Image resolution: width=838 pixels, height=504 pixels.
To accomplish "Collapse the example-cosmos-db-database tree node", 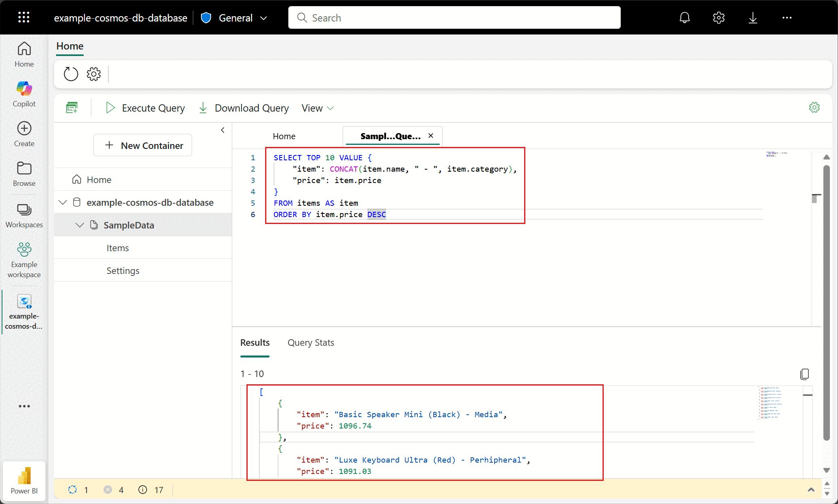I will 63,202.
